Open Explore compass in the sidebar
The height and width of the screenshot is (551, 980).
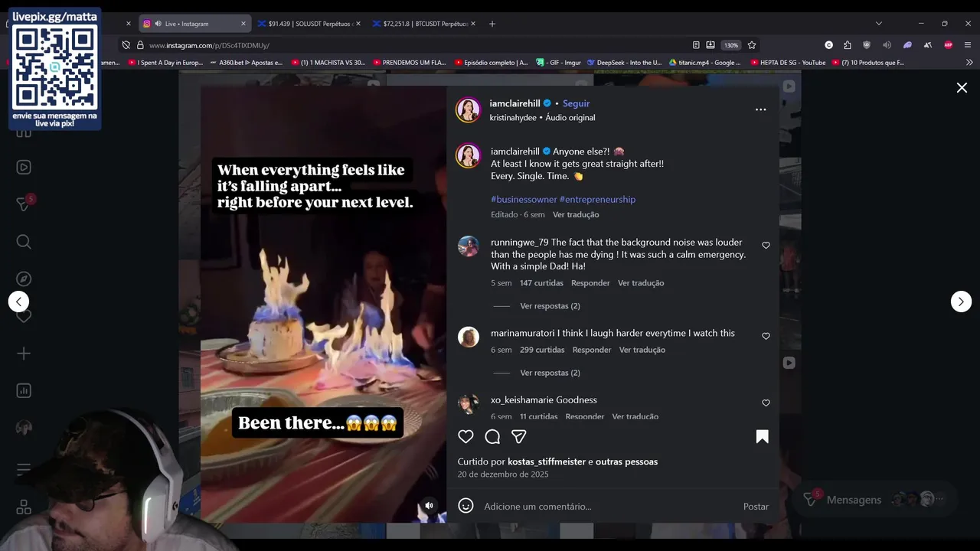pyautogui.click(x=24, y=279)
